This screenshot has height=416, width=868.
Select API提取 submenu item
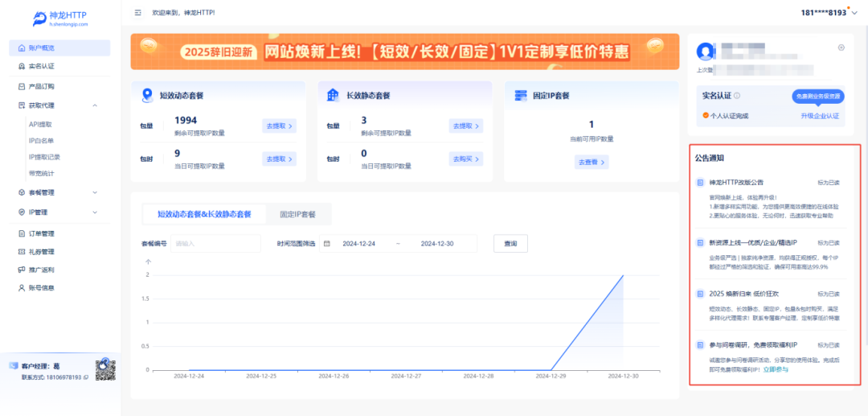point(40,125)
